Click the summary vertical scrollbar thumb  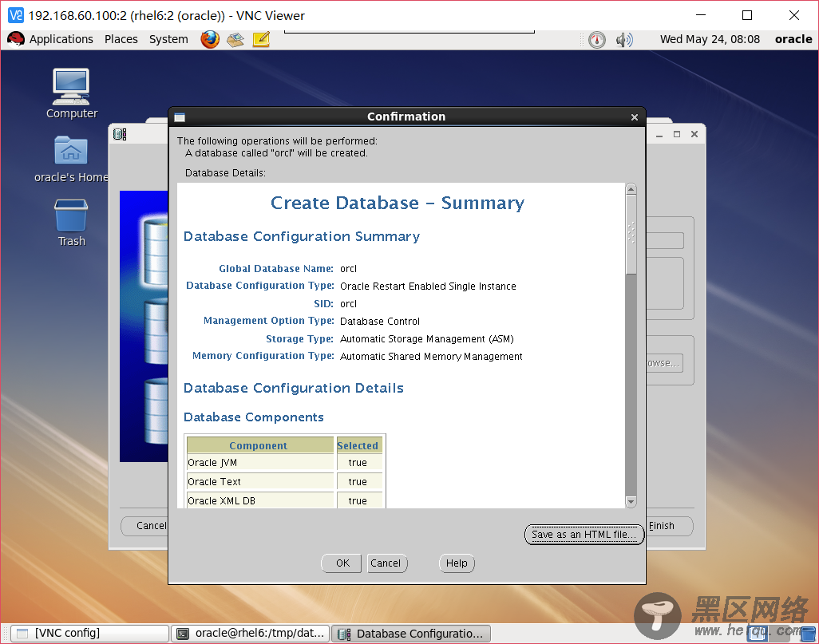[631, 234]
